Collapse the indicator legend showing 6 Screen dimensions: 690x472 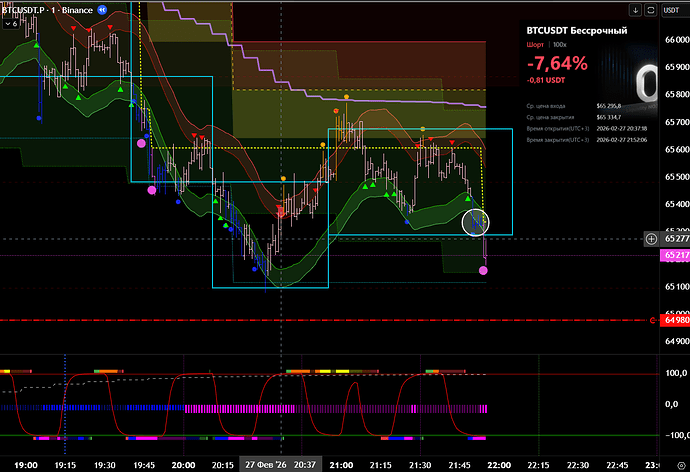pyautogui.click(x=13, y=25)
